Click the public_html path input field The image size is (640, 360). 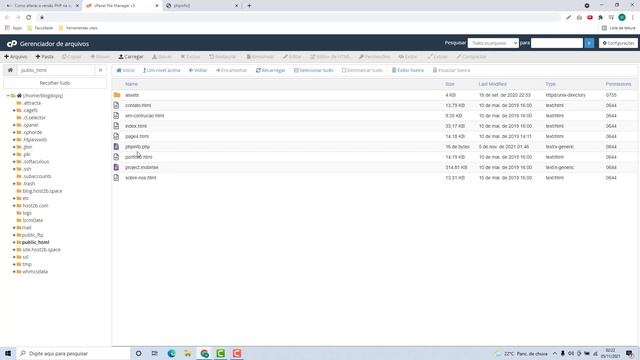(x=56, y=70)
